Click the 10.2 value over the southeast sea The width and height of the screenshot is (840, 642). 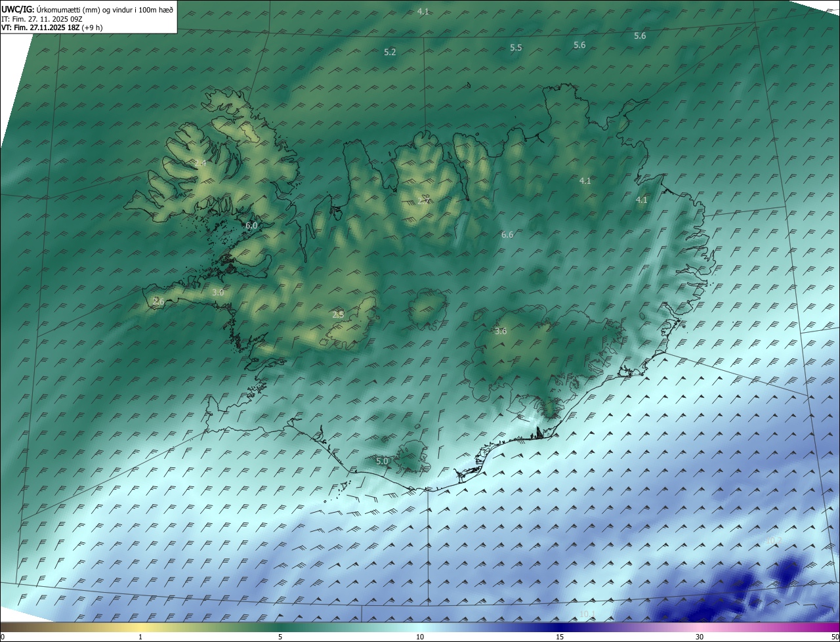[773, 542]
